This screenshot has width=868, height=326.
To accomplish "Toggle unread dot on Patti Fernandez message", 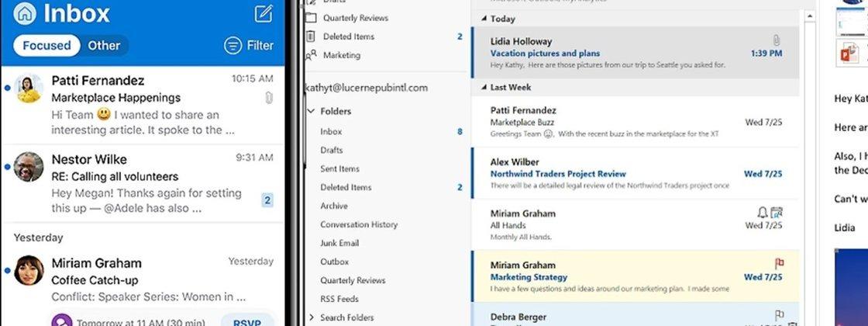I will (7, 88).
